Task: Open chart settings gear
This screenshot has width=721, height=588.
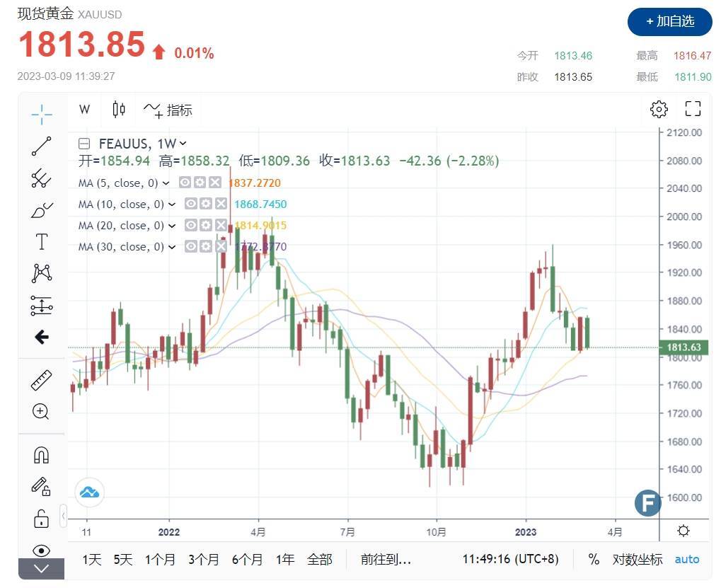Action: (658, 109)
